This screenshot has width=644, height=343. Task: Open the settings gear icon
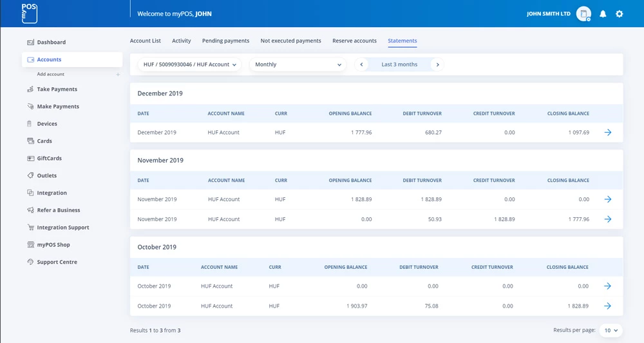[x=620, y=14]
